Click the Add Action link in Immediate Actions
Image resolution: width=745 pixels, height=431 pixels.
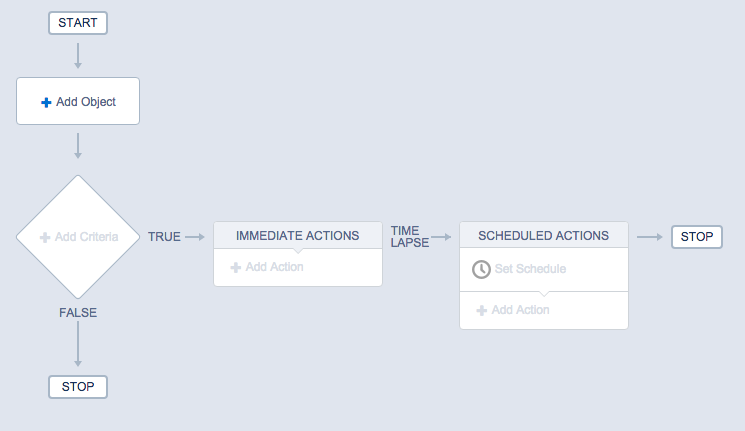coord(274,267)
